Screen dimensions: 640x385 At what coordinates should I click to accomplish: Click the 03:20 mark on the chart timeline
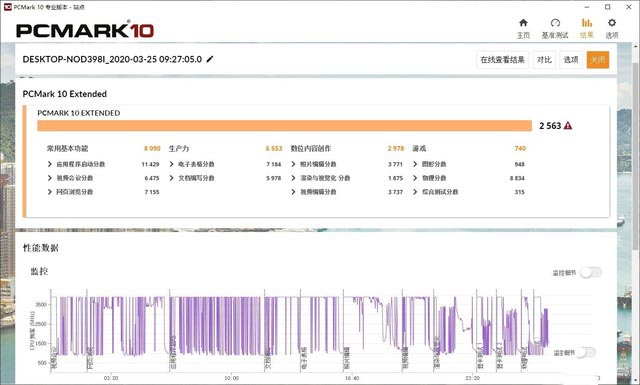[111, 378]
